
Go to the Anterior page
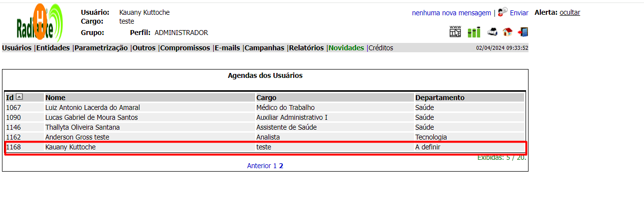pyautogui.click(x=259, y=166)
